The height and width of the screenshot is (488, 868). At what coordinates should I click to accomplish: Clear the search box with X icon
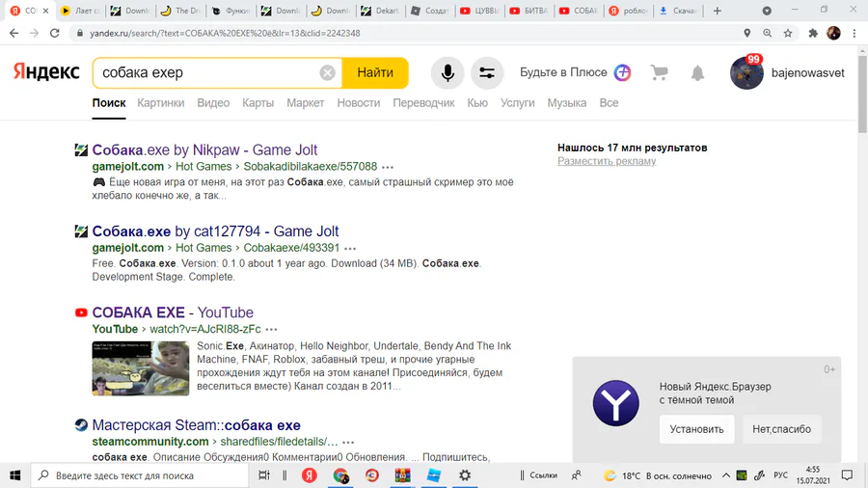[x=327, y=72]
